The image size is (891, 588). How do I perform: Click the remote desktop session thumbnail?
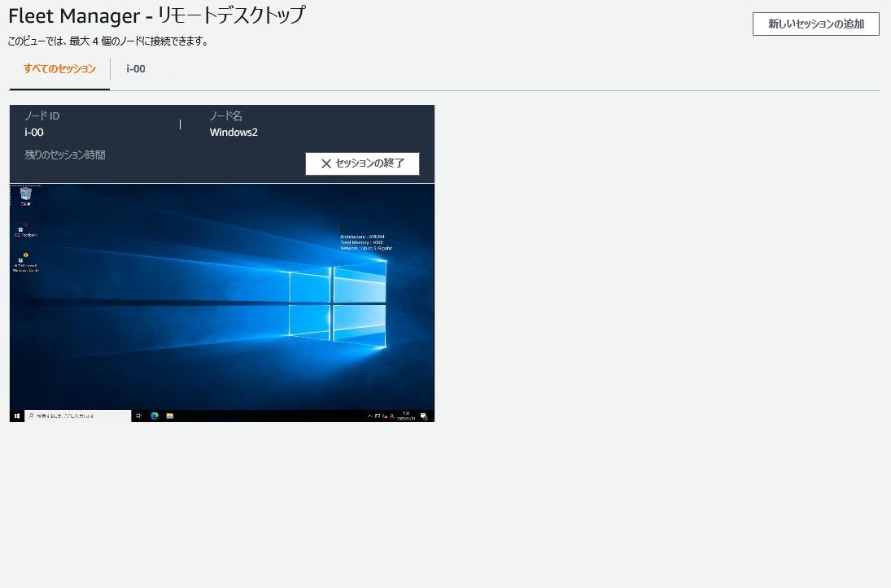pos(222,303)
